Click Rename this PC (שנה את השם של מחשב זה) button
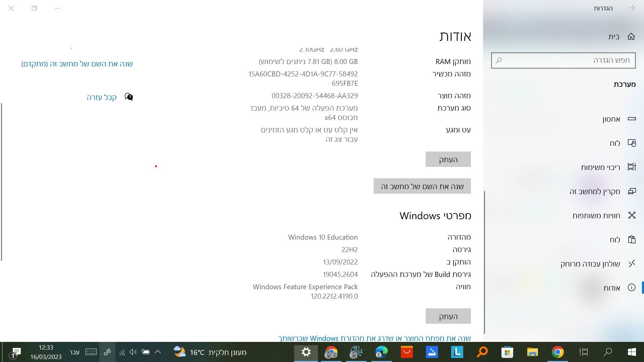644x362 pixels. 422,186
